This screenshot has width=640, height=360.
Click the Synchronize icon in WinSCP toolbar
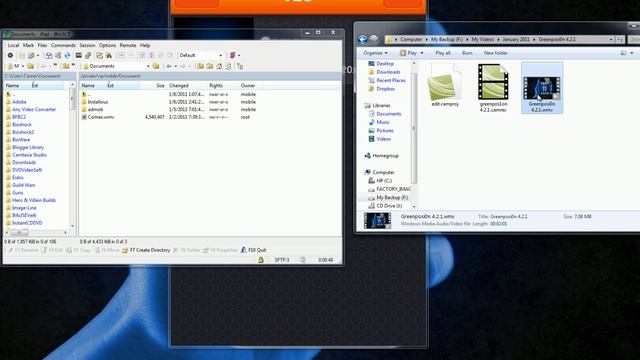58,55
